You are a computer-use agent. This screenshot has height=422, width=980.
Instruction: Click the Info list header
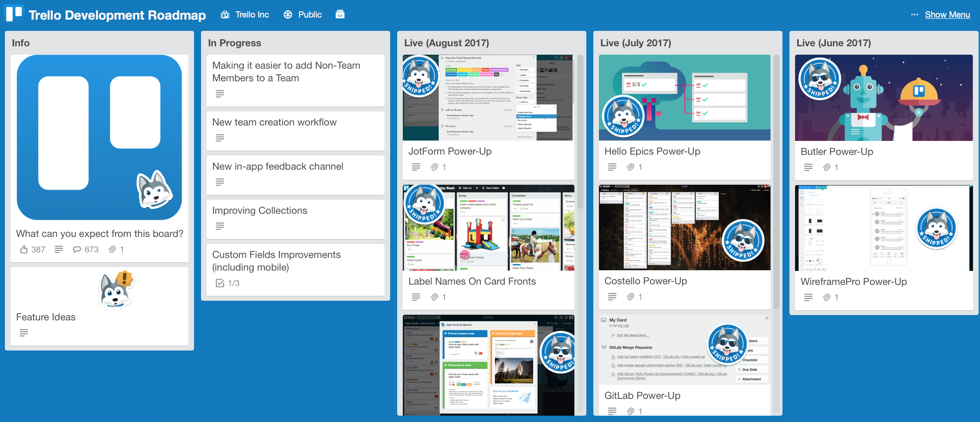(21, 43)
